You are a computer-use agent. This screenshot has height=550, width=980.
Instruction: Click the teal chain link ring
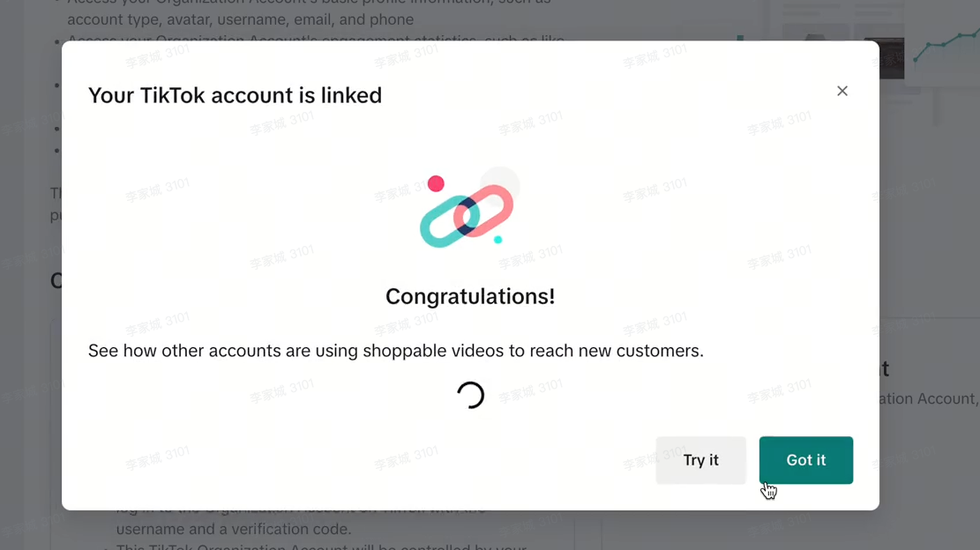click(x=449, y=221)
